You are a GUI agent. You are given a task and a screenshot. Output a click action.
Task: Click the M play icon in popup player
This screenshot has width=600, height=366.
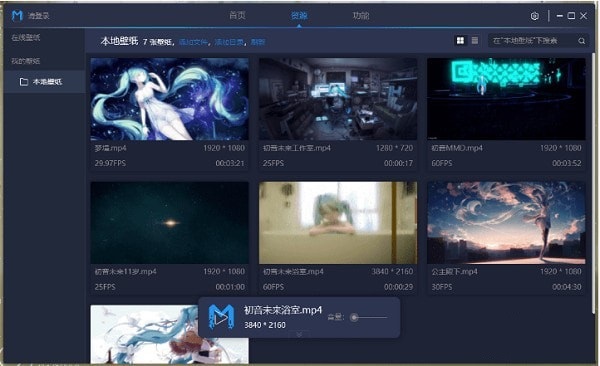(221, 317)
